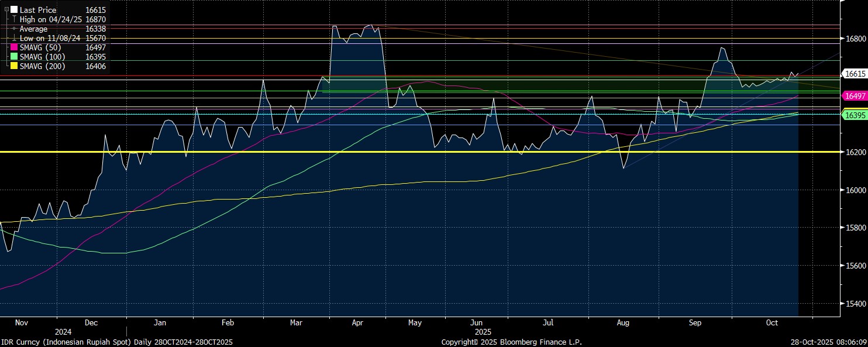Click the 16800 label on the price axis
The height and width of the screenshot is (347, 868).
coord(853,39)
